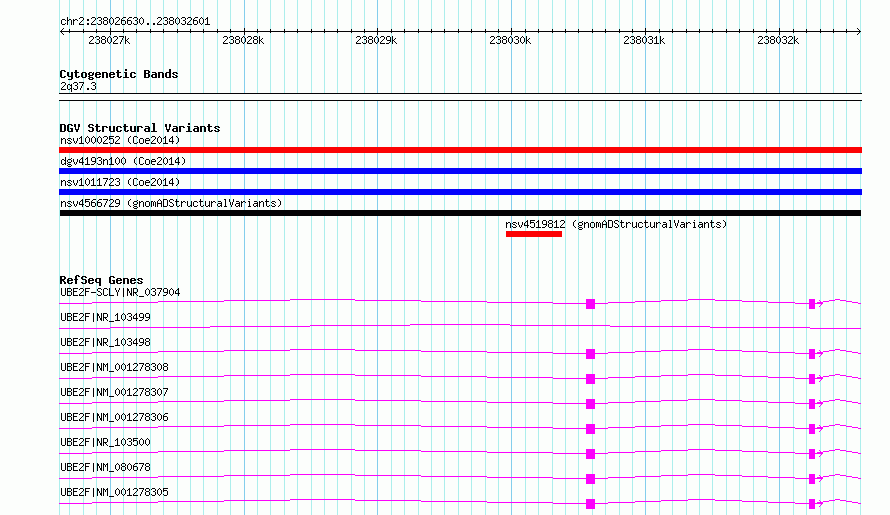Click the red nsv1000252 variant bar

tap(460, 150)
